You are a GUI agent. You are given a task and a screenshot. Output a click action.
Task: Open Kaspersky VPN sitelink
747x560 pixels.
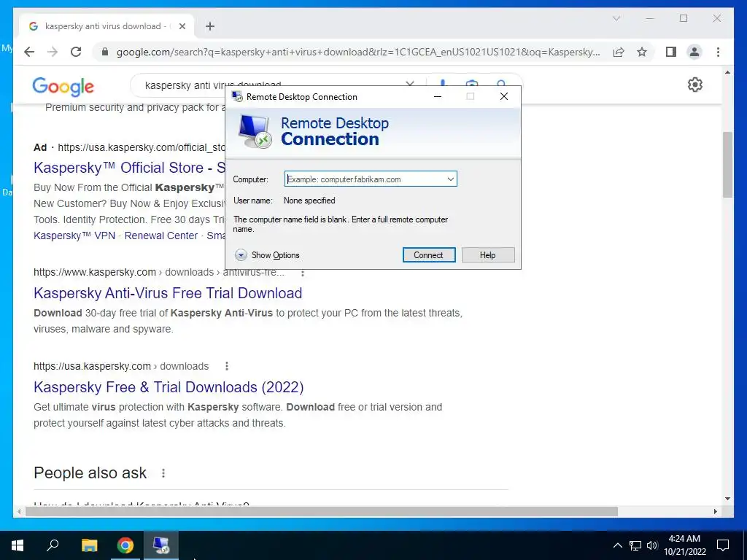(x=74, y=236)
